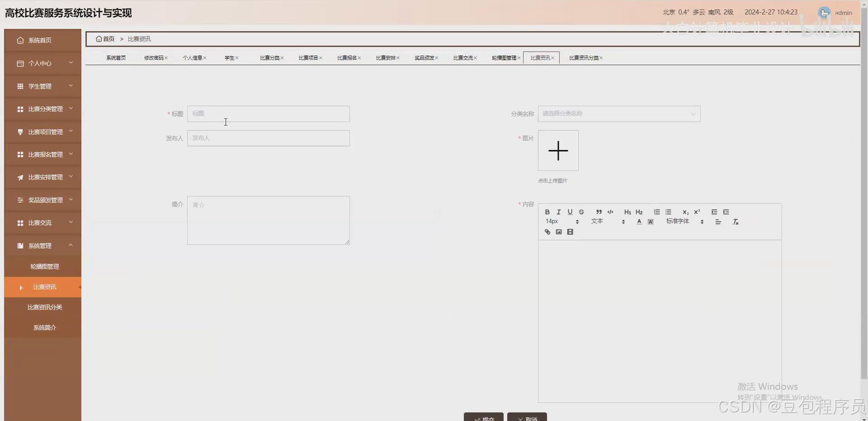Viewport: 868px width, 421px height.
Task: Open the 标准字体 font family dropdown
Action: (x=684, y=221)
